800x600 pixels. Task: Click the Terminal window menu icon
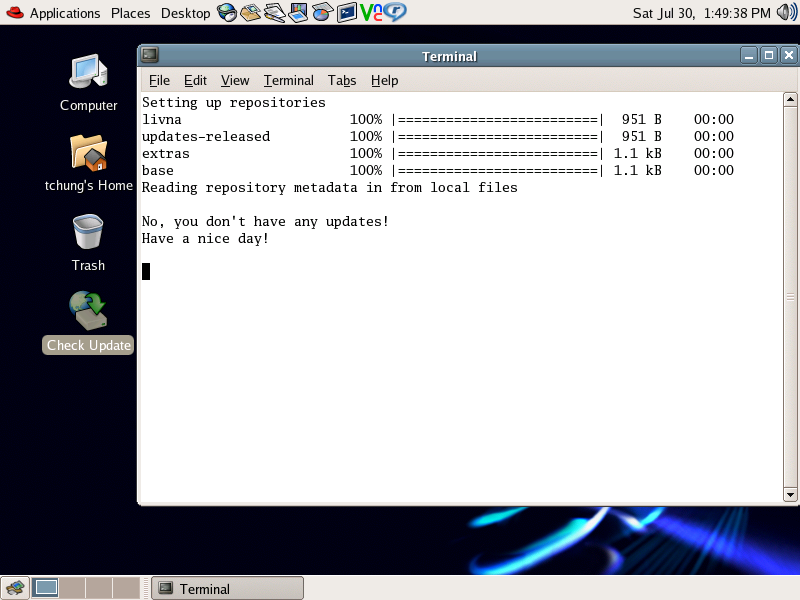(x=150, y=55)
